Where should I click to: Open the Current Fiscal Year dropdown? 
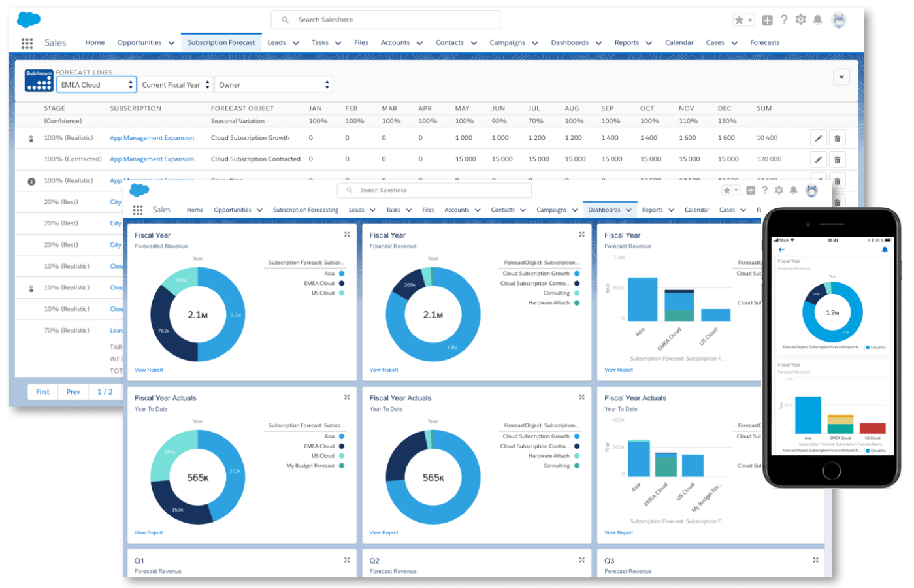pyautogui.click(x=176, y=85)
